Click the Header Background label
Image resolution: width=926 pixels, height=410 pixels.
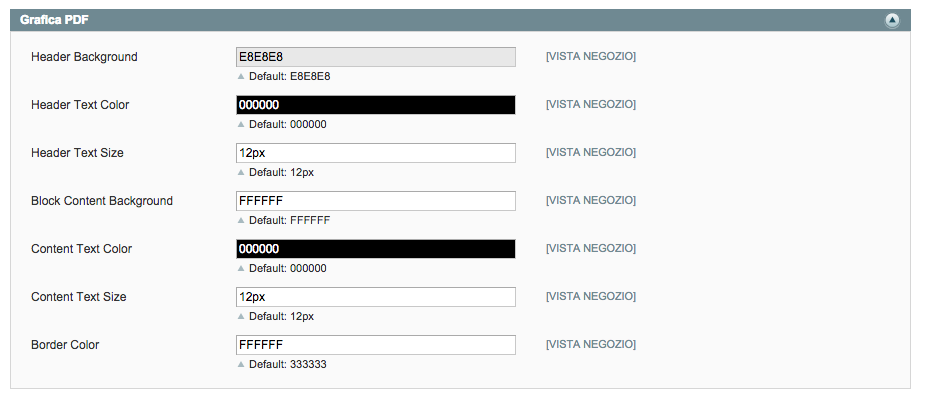pos(84,57)
